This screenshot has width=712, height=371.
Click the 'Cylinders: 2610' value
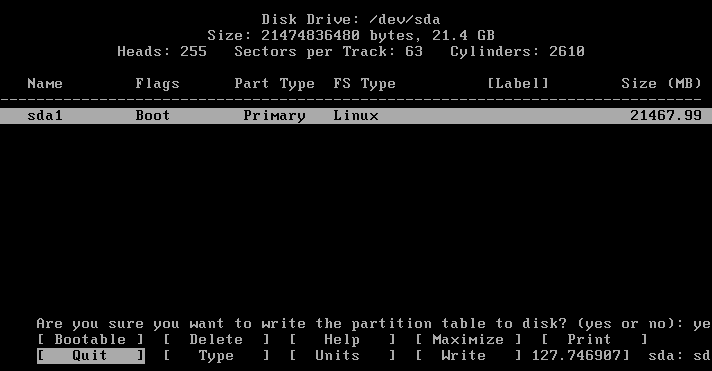(x=517, y=52)
